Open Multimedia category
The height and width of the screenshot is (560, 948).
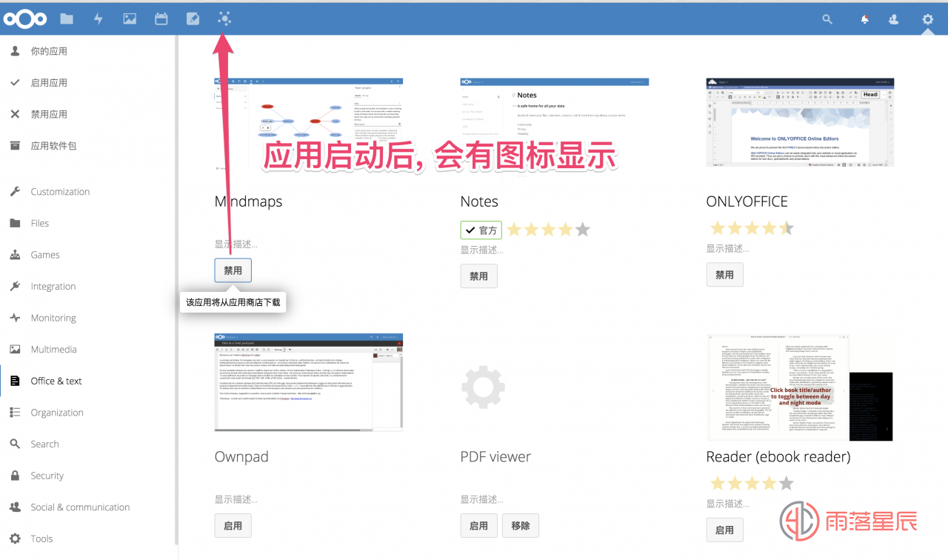pos(53,350)
